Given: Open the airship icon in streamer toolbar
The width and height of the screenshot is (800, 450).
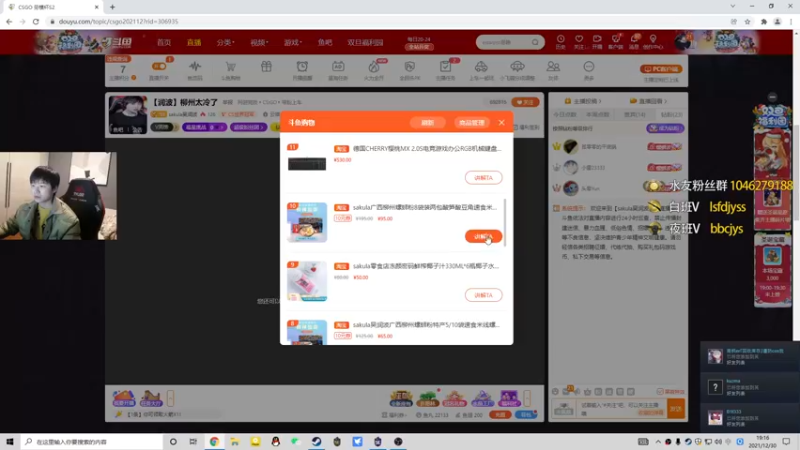Looking at the screenshot, I should point(517,67).
